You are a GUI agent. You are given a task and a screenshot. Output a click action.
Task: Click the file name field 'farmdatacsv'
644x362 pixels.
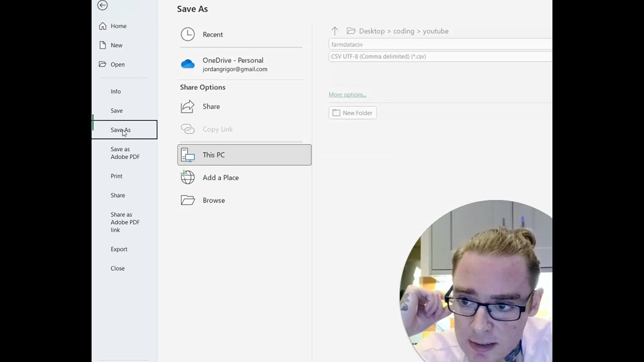coord(440,45)
